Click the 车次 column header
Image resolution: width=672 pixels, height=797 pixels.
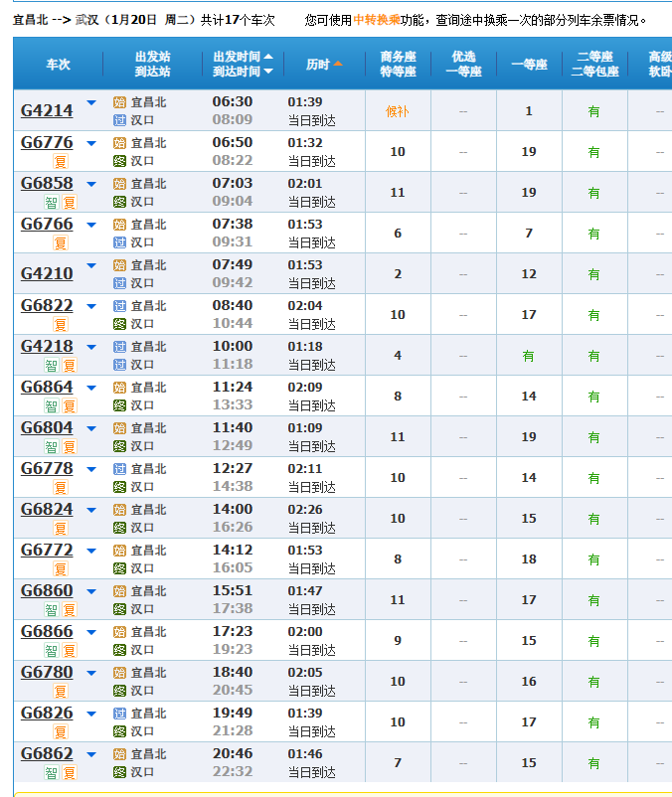click(58, 64)
